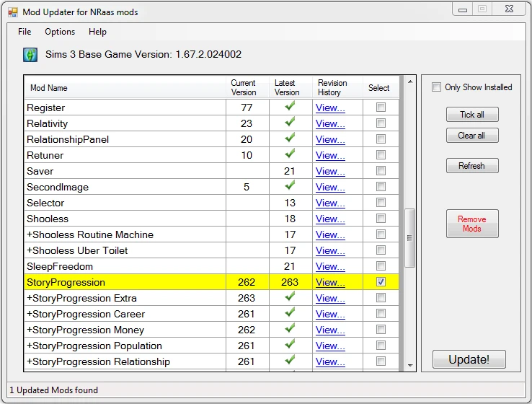Screen dimensions: 532x404
Task: Open View... revision history for Saver
Action: tap(330, 172)
